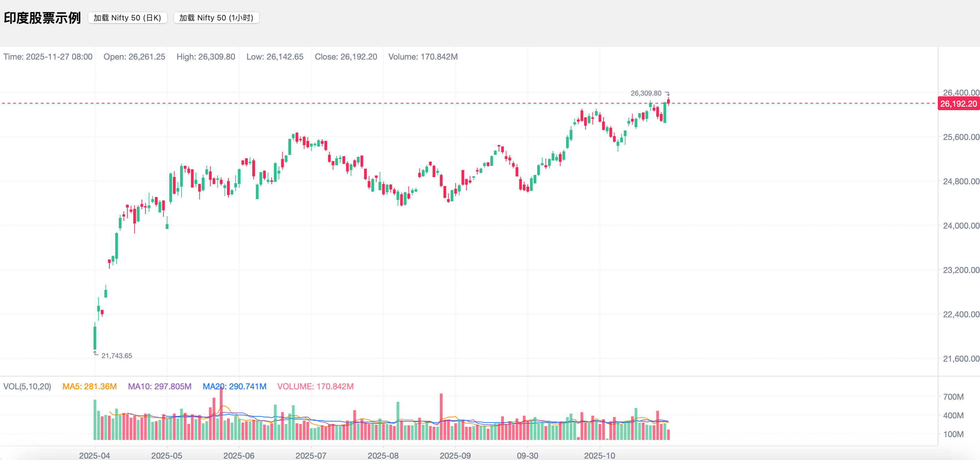980x460 pixels.
Task: Click the 25,600.00 price axis label
Action: [x=961, y=137]
